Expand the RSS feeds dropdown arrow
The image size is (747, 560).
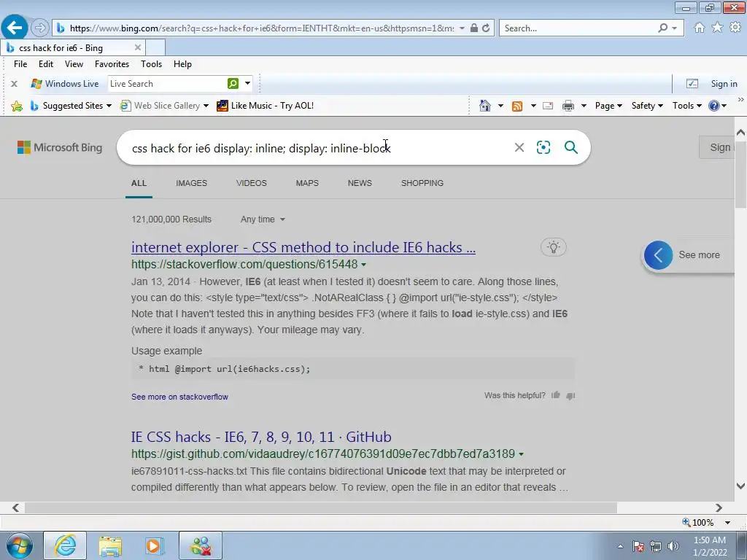(x=533, y=106)
